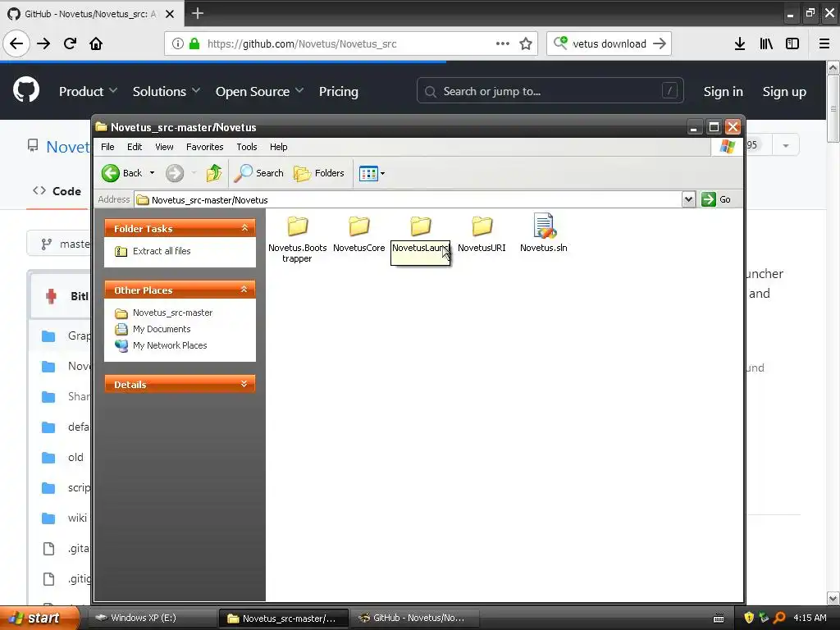This screenshot has width=840, height=630.
Task: Expand GitHub Open Source dropdown
Action: pyautogui.click(x=259, y=92)
